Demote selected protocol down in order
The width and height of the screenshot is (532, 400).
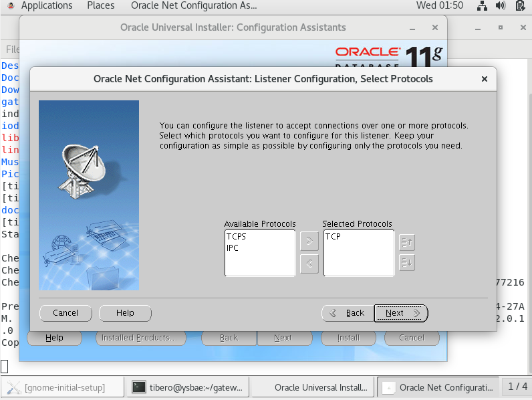[x=407, y=262]
